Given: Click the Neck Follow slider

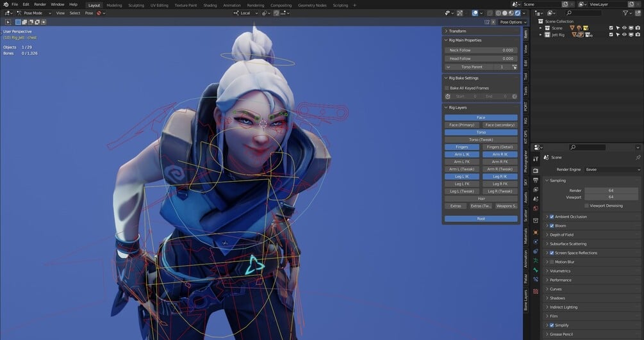Looking at the screenshot, I should (x=481, y=50).
